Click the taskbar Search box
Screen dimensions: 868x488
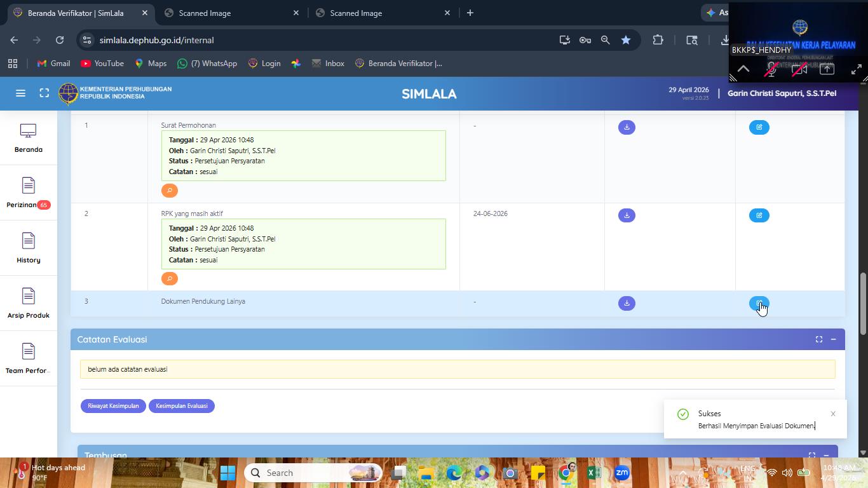coord(314,473)
